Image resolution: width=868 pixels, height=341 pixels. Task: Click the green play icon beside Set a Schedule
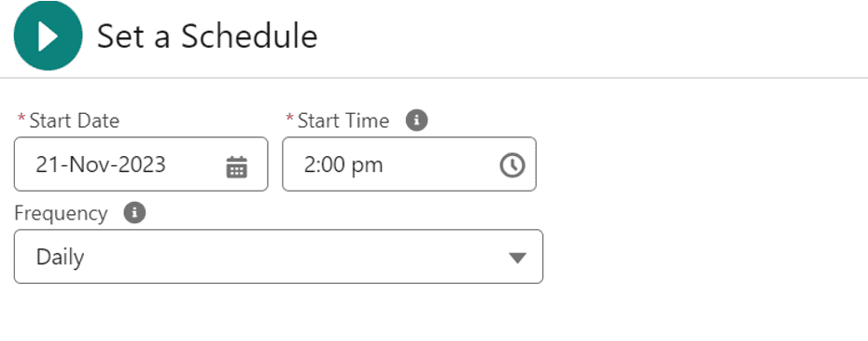point(49,36)
